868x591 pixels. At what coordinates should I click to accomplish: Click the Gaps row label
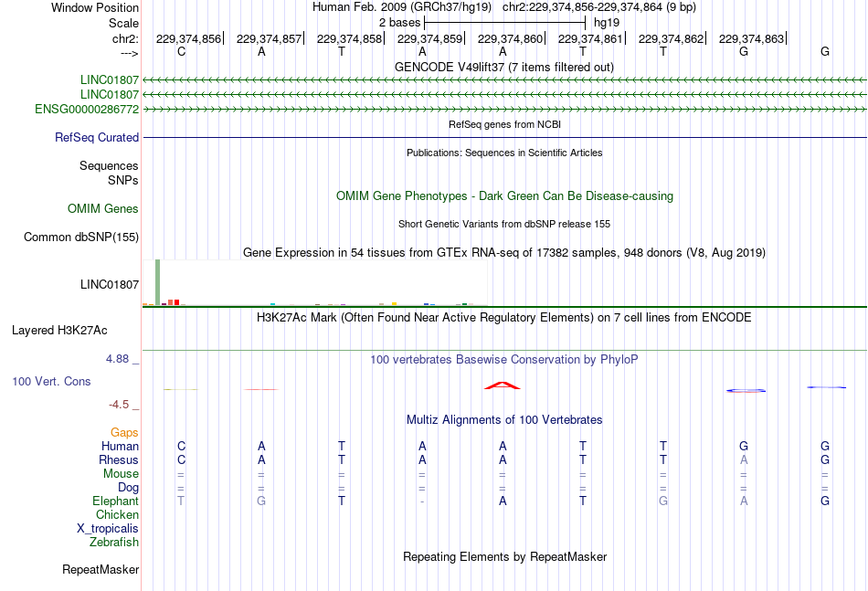click(x=124, y=432)
